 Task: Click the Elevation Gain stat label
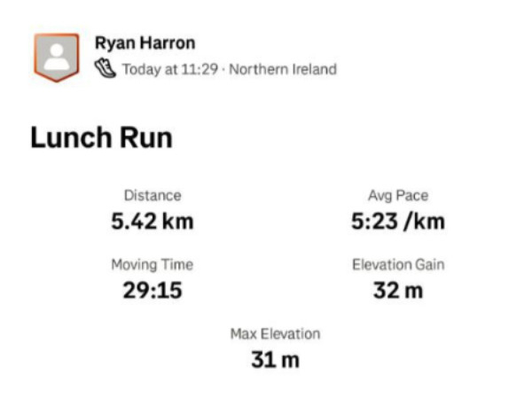(x=397, y=264)
